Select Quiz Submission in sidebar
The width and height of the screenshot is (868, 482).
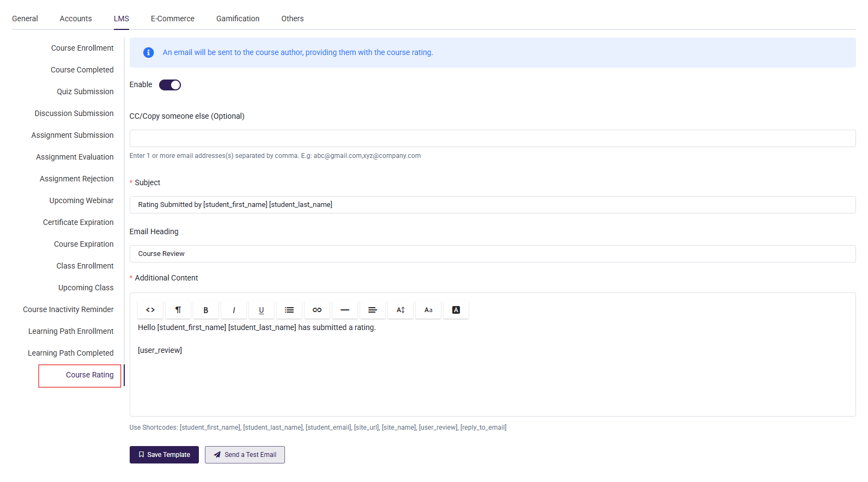85,91
